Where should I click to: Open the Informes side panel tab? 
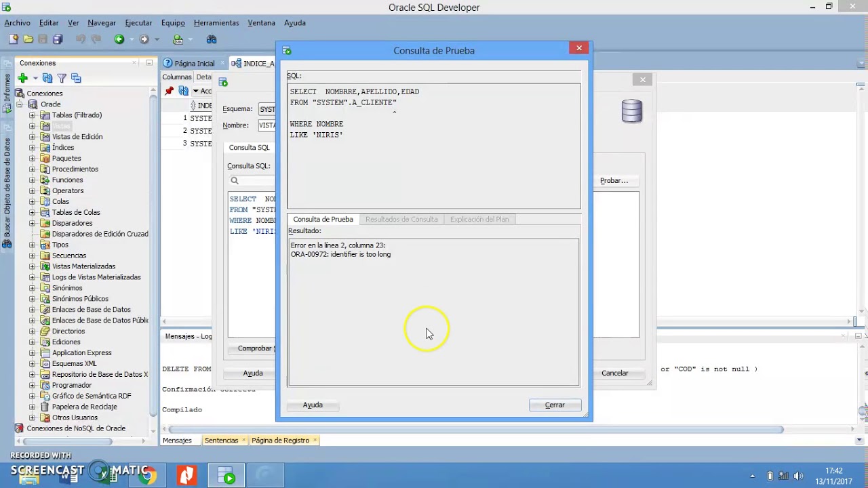coord(7,94)
